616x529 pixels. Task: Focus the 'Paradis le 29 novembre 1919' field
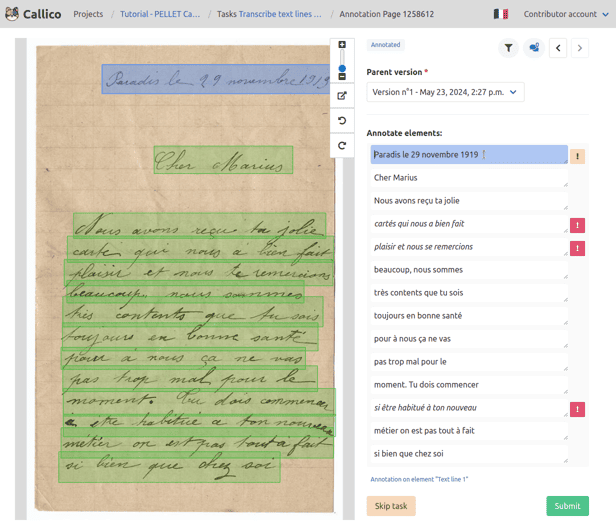pos(469,154)
